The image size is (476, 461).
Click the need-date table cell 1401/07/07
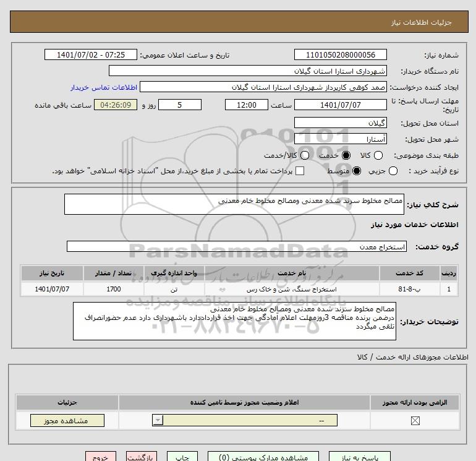pyautogui.click(x=52, y=289)
